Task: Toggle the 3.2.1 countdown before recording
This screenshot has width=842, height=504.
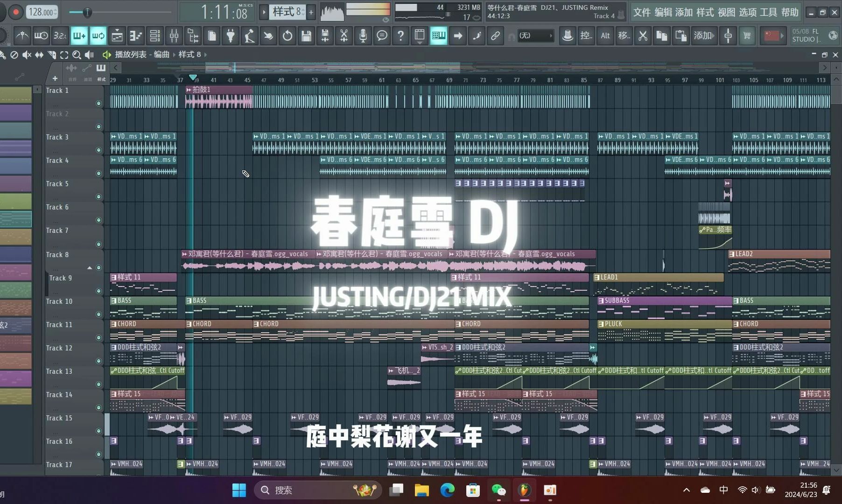Action: coord(60,35)
